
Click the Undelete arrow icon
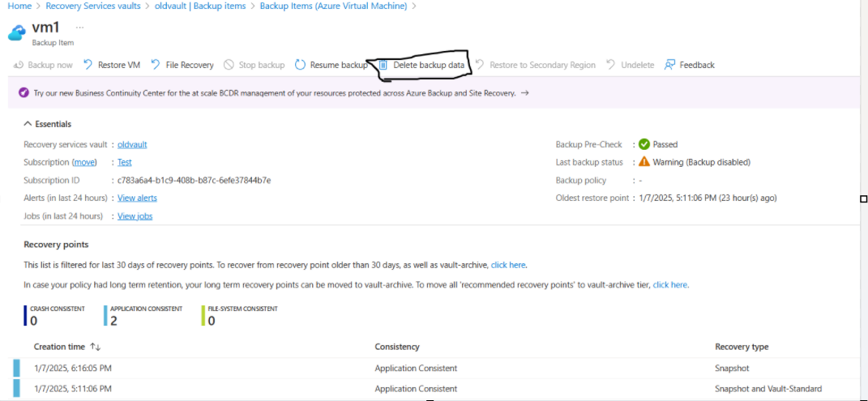coord(610,65)
